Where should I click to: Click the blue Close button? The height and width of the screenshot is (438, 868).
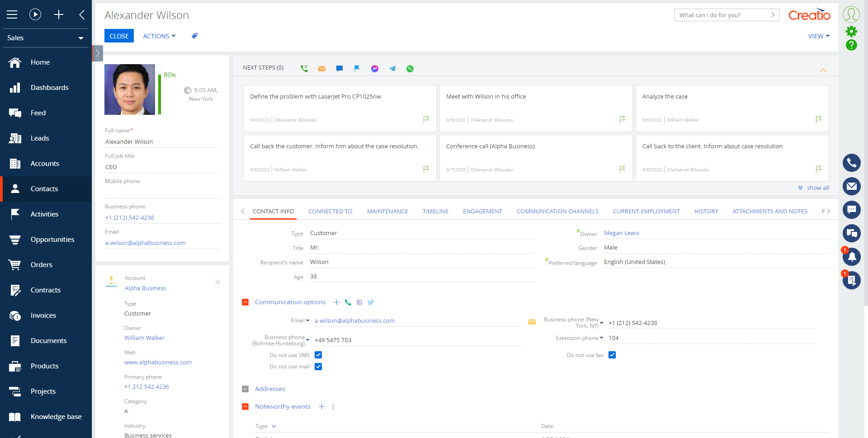point(119,36)
